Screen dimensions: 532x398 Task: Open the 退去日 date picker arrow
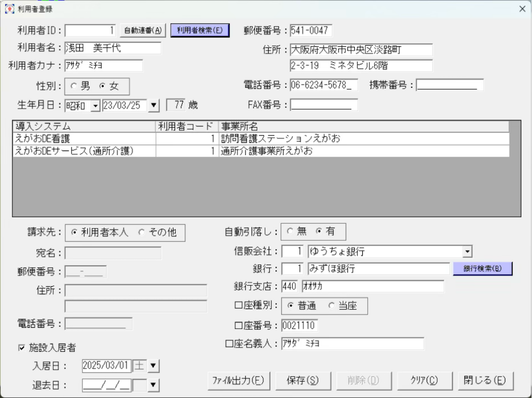[x=153, y=384]
